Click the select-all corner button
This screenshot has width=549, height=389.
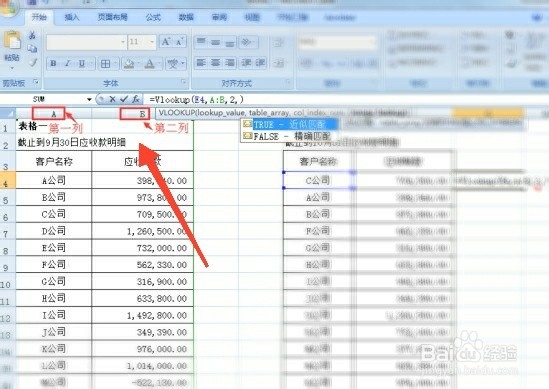point(8,113)
